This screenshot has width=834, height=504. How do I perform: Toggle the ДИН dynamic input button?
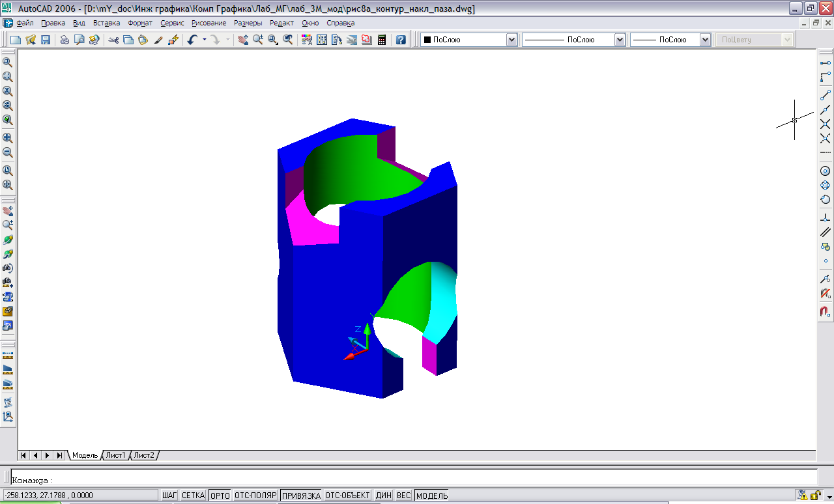(x=384, y=496)
